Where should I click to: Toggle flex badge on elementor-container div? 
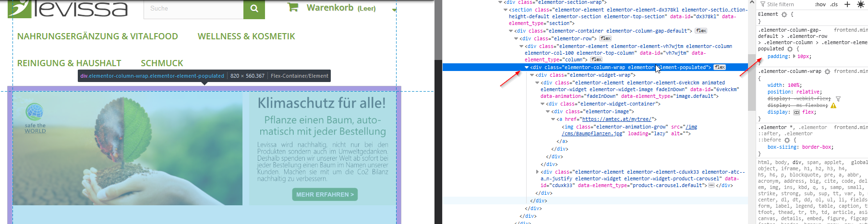pyautogui.click(x=701, y=31)
